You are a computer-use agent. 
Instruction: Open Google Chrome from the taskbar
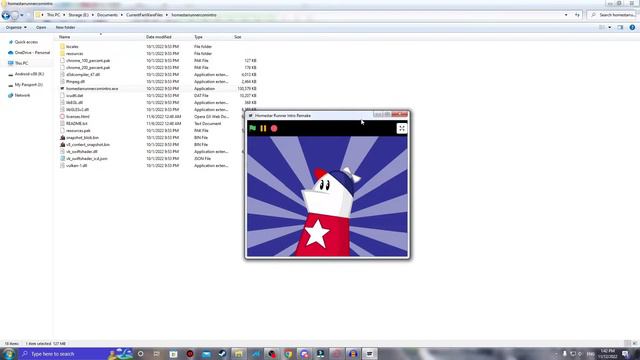tap(288, 354)
